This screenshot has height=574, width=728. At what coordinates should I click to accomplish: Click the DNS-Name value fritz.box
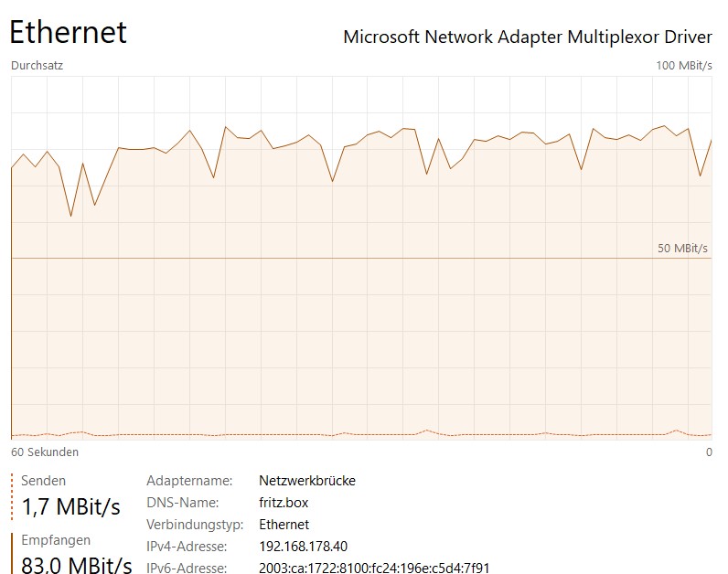click(x=284, y=503)
